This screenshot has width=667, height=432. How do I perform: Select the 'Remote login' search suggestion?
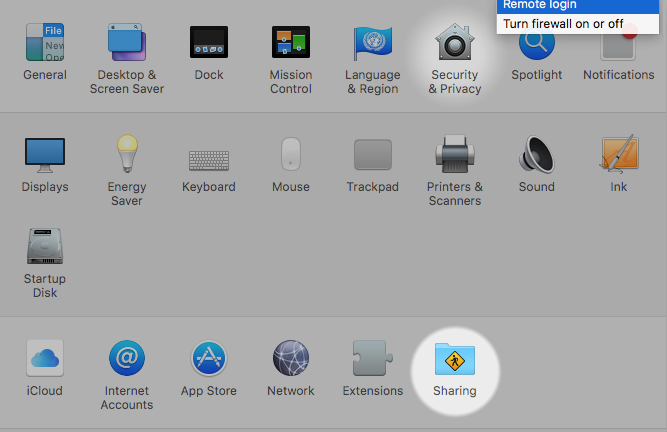(x=578, y=6)
